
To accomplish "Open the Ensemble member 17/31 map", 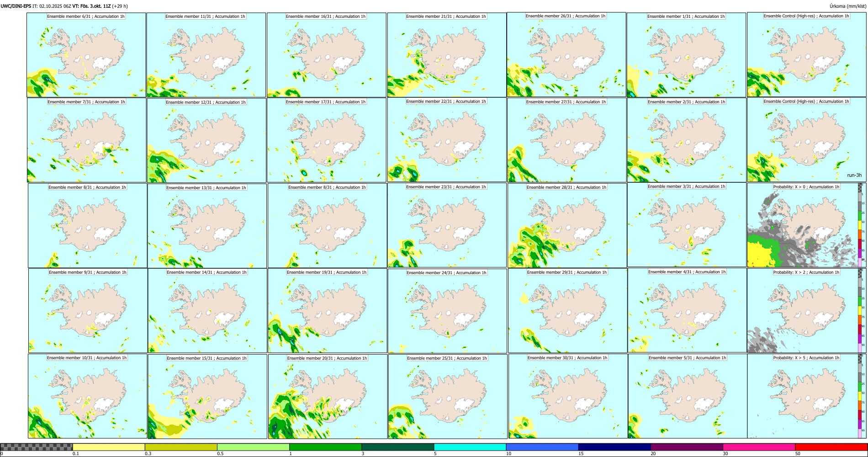I will point(327,140).
